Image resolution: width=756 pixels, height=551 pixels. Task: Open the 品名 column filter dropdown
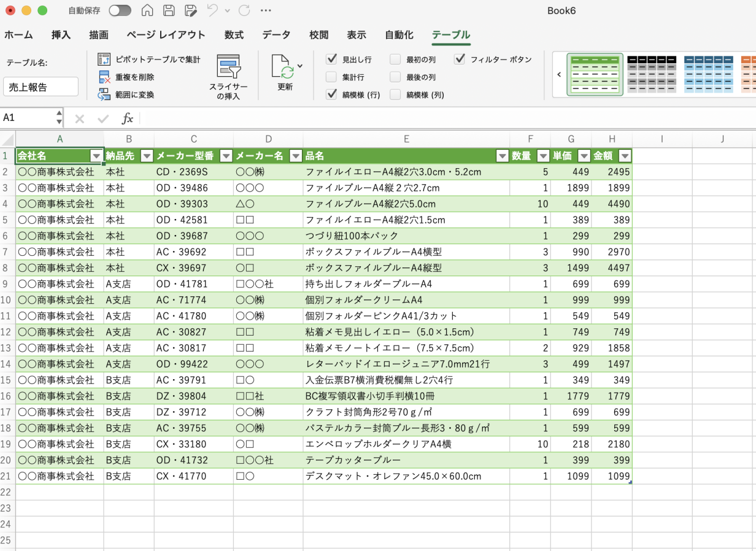point(503,156)
